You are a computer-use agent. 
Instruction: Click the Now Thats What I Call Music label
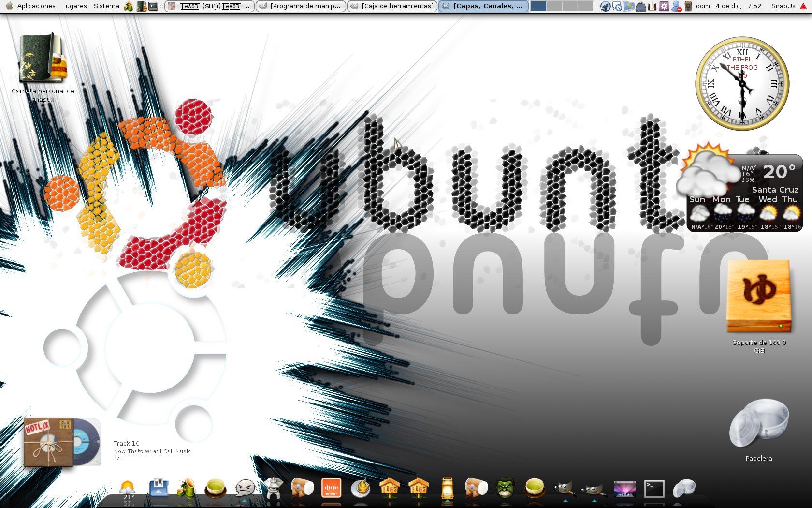(152, 451)
